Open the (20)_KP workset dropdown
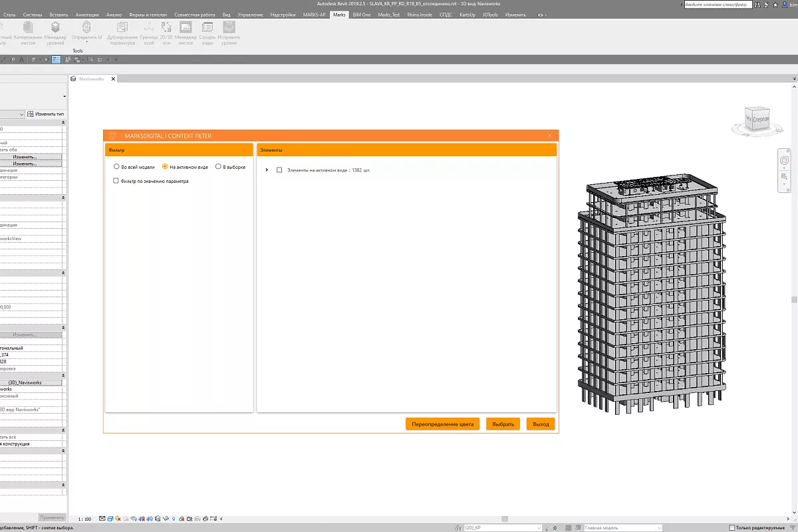Screen dimensions: 798x532 (502, 527)
